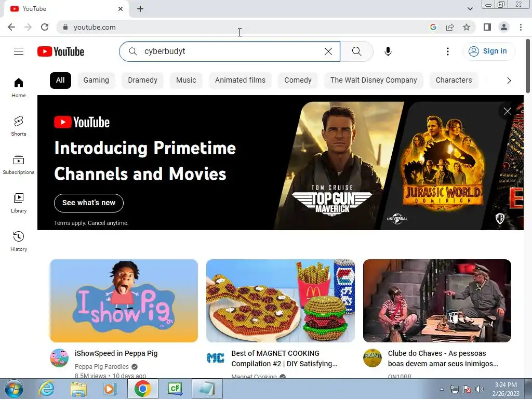This screenshot has width=532, height=399.
Task: Open Shorts from the sidebar
Action: (19, 126)
